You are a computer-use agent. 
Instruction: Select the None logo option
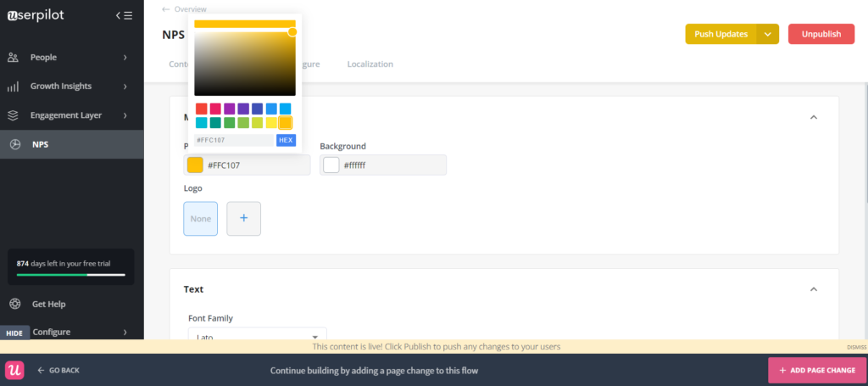200,218
